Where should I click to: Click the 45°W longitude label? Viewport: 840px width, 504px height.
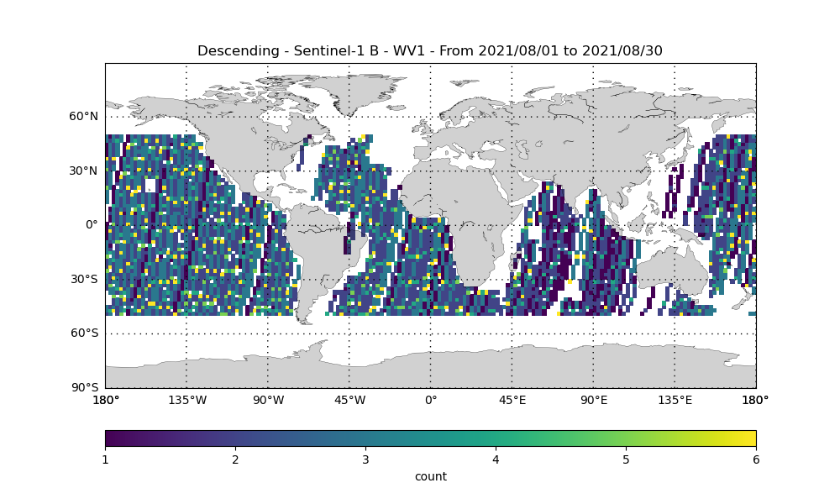(x=349, y=400)
